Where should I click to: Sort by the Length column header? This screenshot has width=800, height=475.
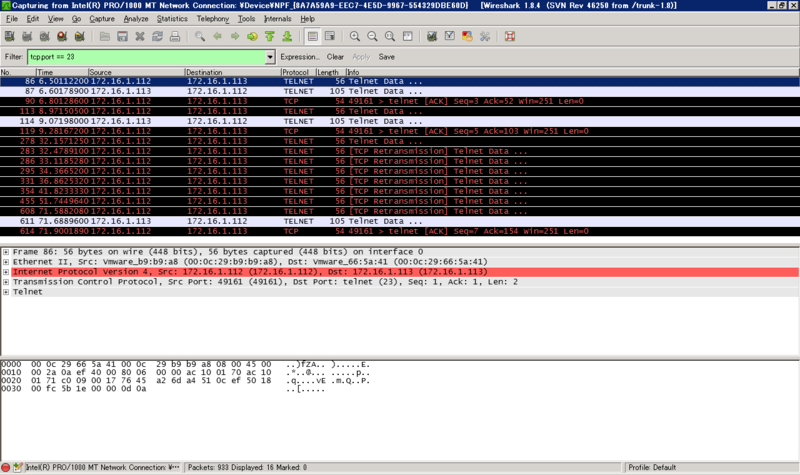pyautogui.click(x=331, y=72)
